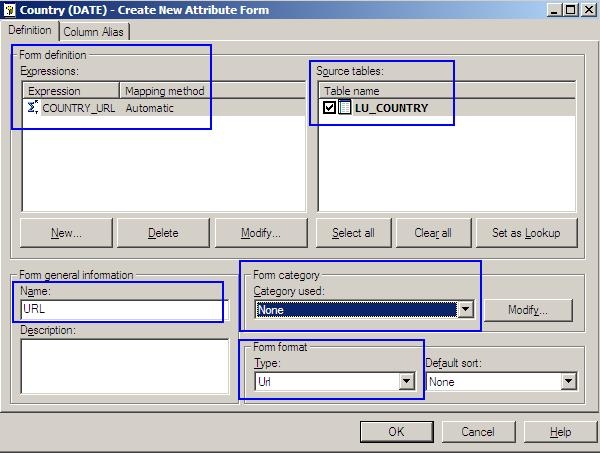
Task: Click Modify... next to Category used
Action: (x=529, y=310)
